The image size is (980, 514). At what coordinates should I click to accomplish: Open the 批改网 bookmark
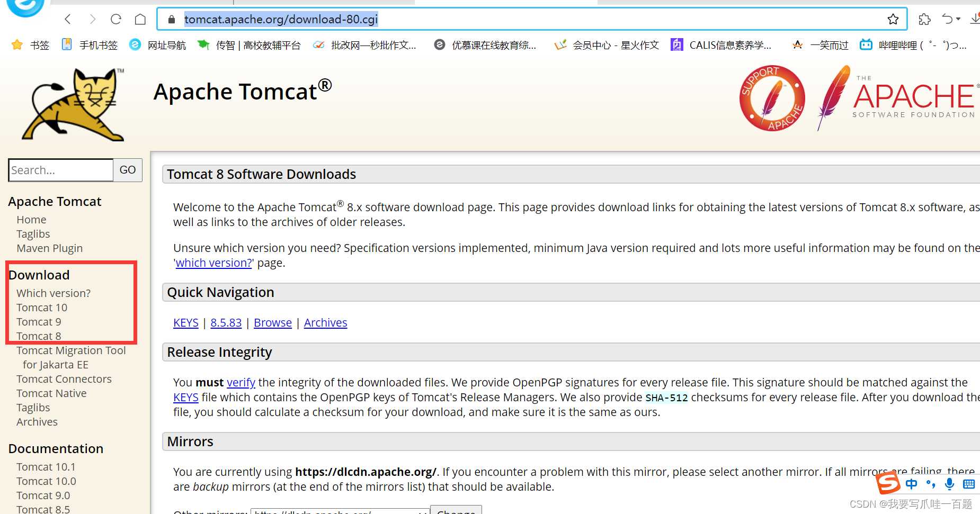coord(364,45)
